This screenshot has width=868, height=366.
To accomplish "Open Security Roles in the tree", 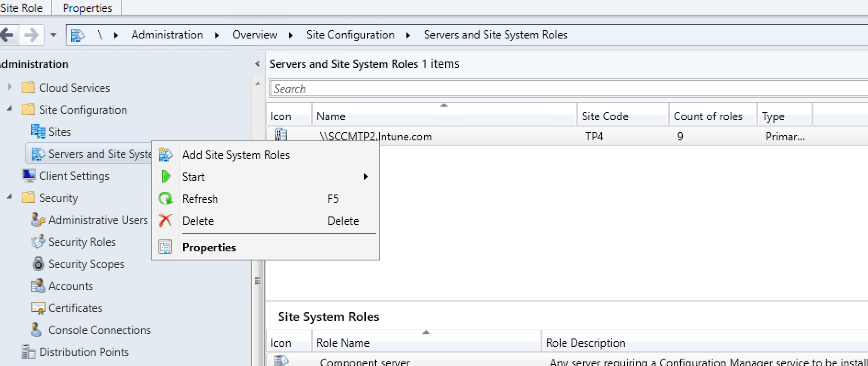I will pyautogui.click(x=82, y=242).
